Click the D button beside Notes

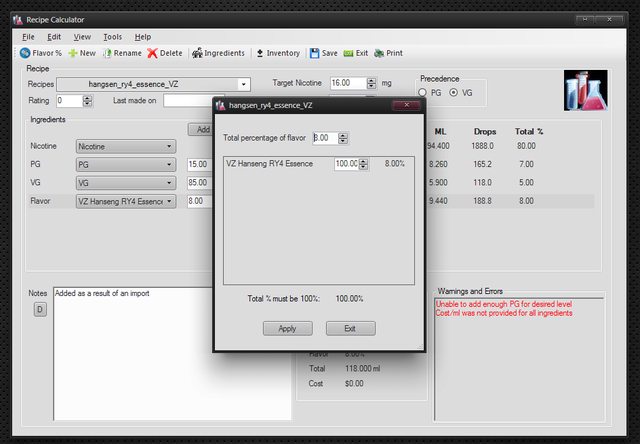tap(40, 309)
